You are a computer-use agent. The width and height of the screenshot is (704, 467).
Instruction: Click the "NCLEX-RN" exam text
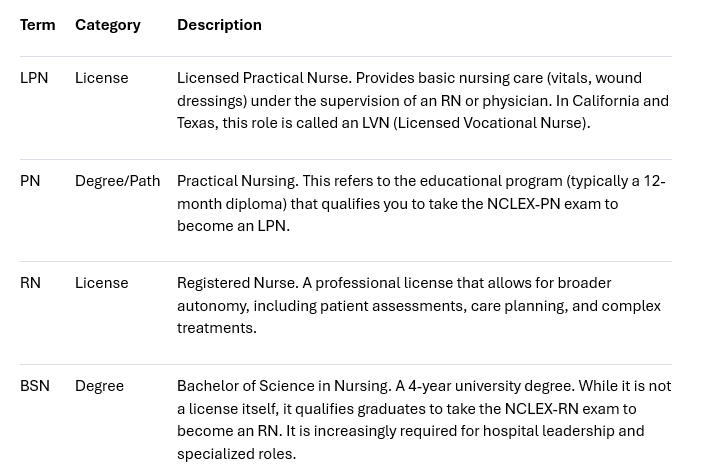[541, 409]
